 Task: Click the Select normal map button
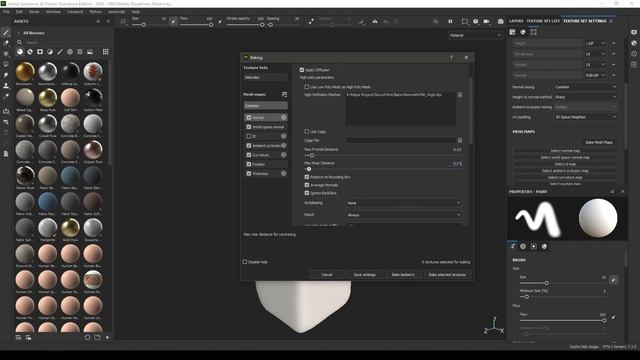[x=565, y=151]
